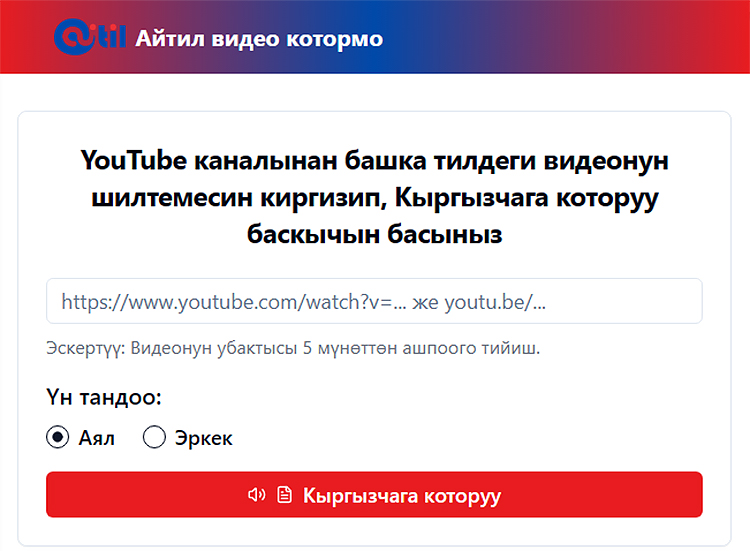Choose the Аял label text
Screen dimensions: 750x551
pyautogui.click(x=96, y=438)
